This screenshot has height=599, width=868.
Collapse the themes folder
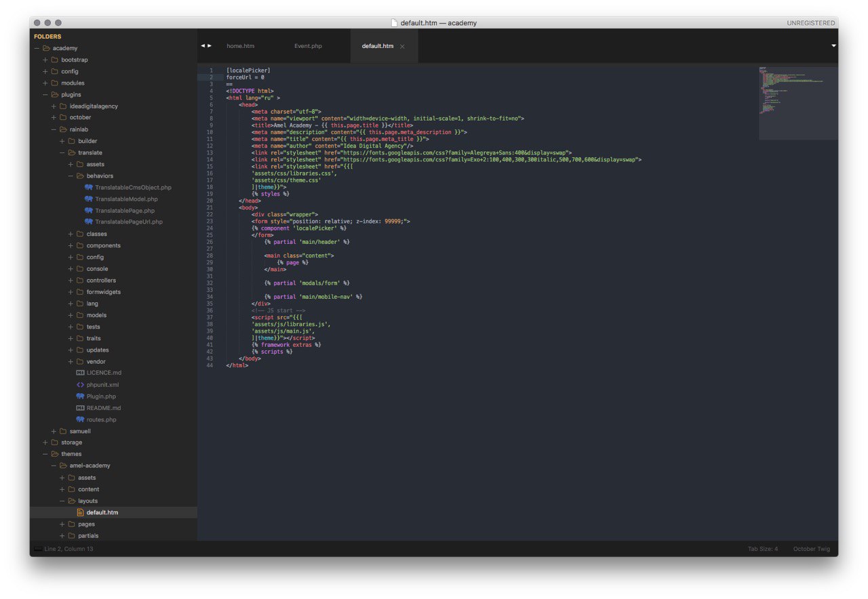(45, 454)
